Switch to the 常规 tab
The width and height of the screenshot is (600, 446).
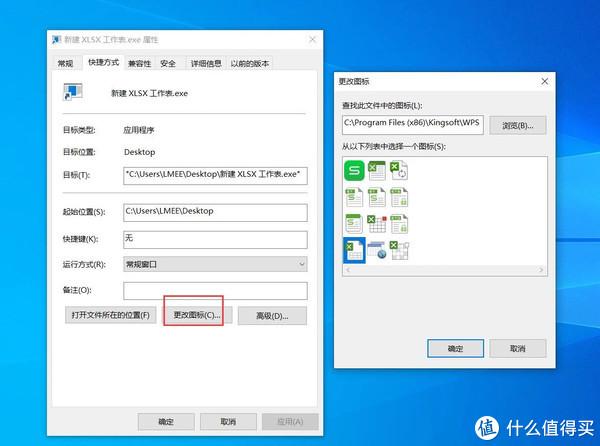tap(65, 63)
